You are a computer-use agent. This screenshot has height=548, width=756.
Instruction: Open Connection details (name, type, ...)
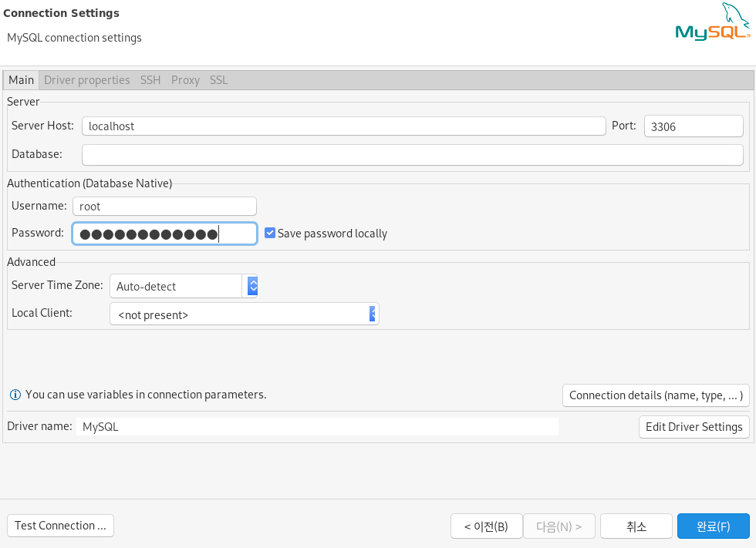[656, 395]
